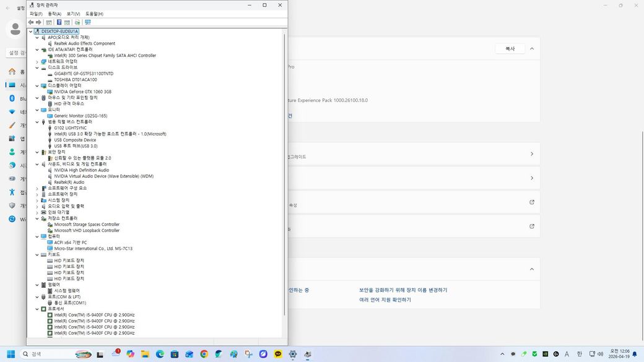Screen dimensions: 644x362
Task: Expand the 시스템 장치 category
Action: [x=37, y=200]
